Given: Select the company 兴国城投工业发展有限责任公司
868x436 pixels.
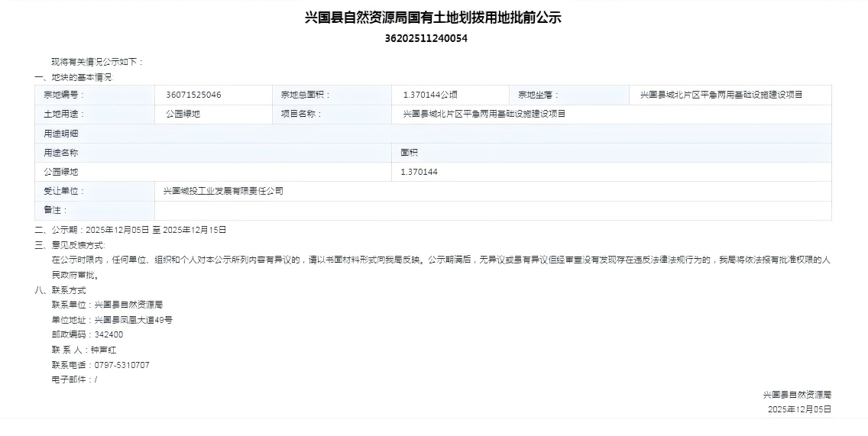Looking at the screenshot, I should pos(223,191).
